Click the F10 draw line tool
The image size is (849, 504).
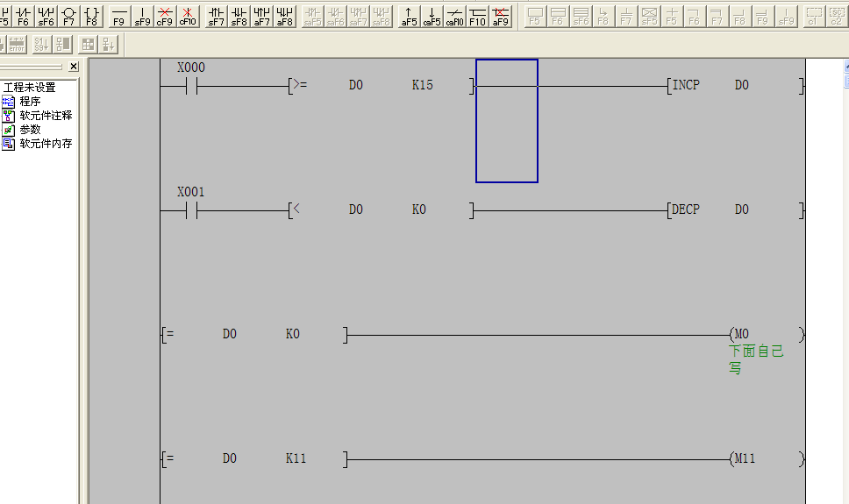click(477, 15)
